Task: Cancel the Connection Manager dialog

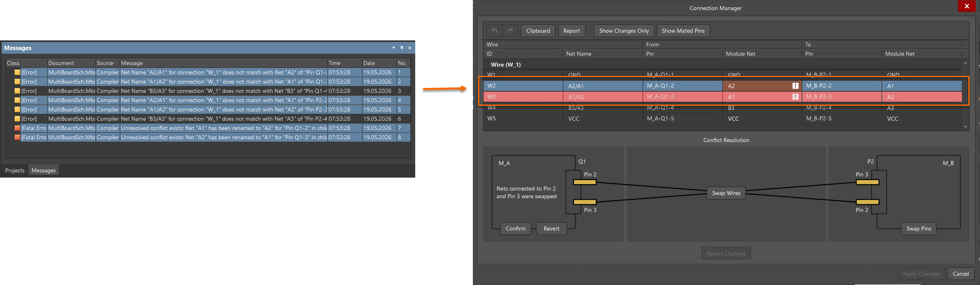Action: tap(961, 274)
